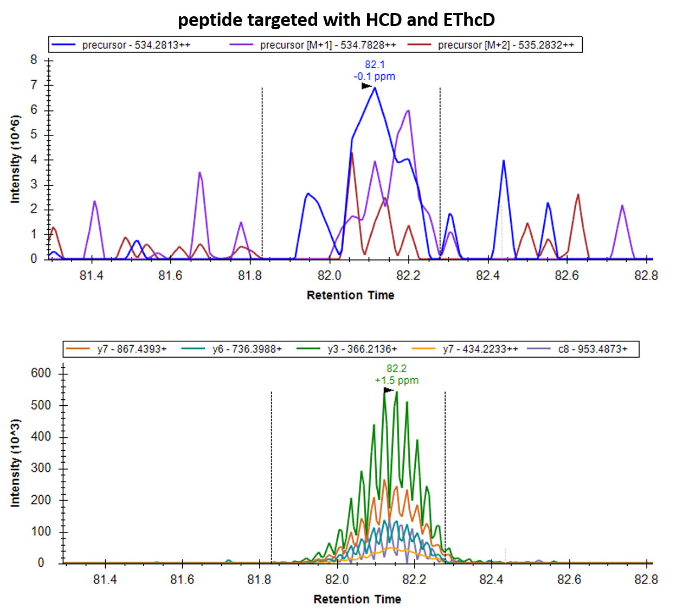This screenshot has height=616, width=676.
Task: Click the black peak arrow in bottom chromatogram
Action: tap(388, 390)
